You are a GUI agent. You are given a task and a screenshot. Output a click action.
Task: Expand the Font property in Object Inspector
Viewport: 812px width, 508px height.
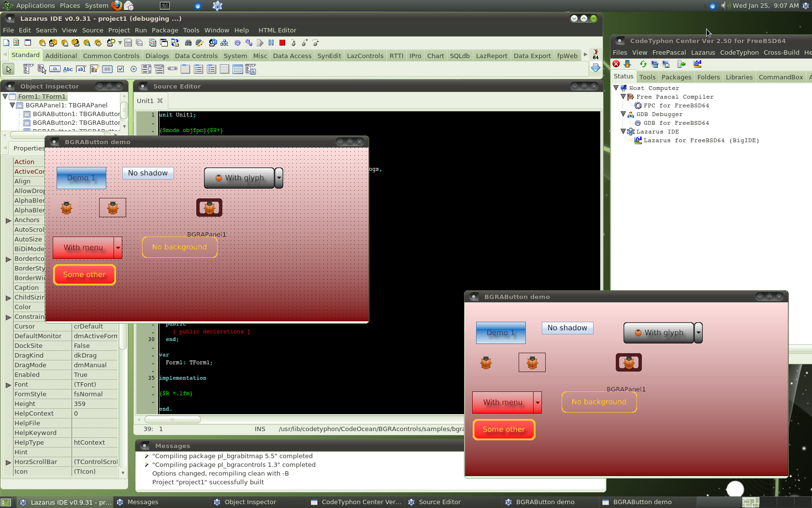[8, 385]
